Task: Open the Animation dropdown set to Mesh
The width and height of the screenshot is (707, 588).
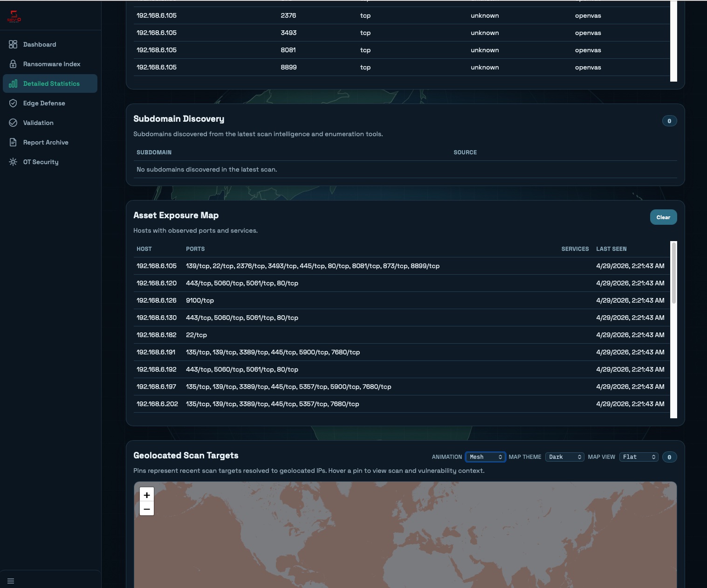Action: (485, 457)
